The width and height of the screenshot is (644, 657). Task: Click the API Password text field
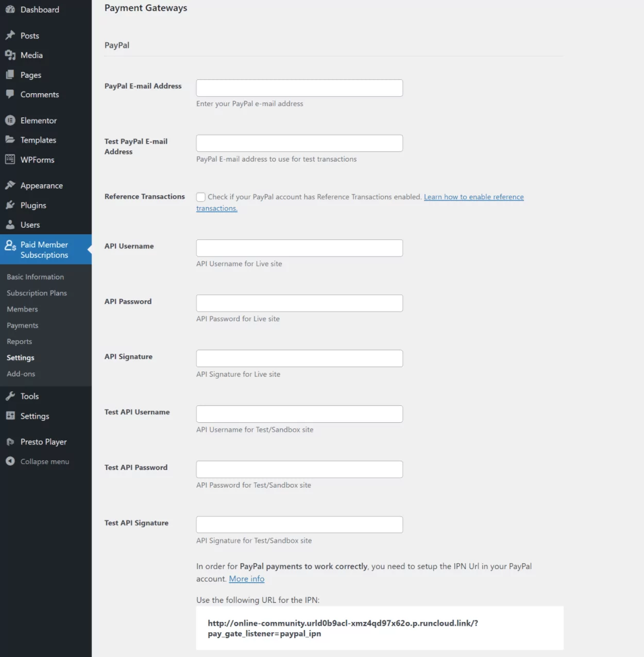pyautogui.click(x=299, y=303)
